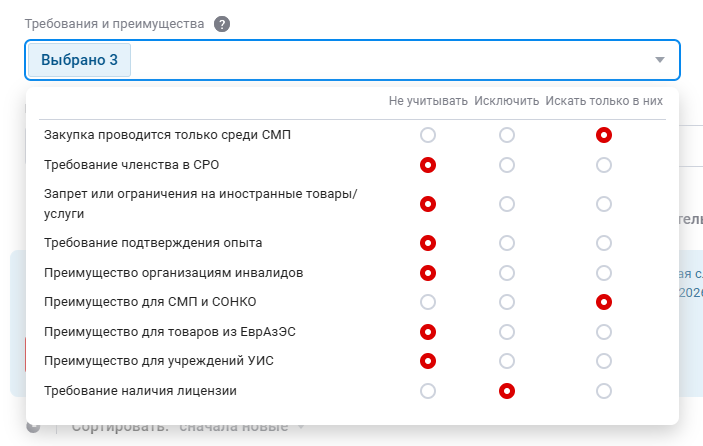
Task: Click the Требование подтверждения опыта label
Action: click(153, 243)
